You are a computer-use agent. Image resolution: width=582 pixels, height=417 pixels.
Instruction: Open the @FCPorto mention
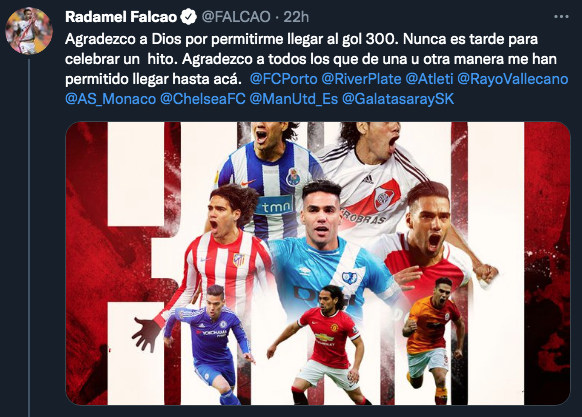tap(284, 79)
